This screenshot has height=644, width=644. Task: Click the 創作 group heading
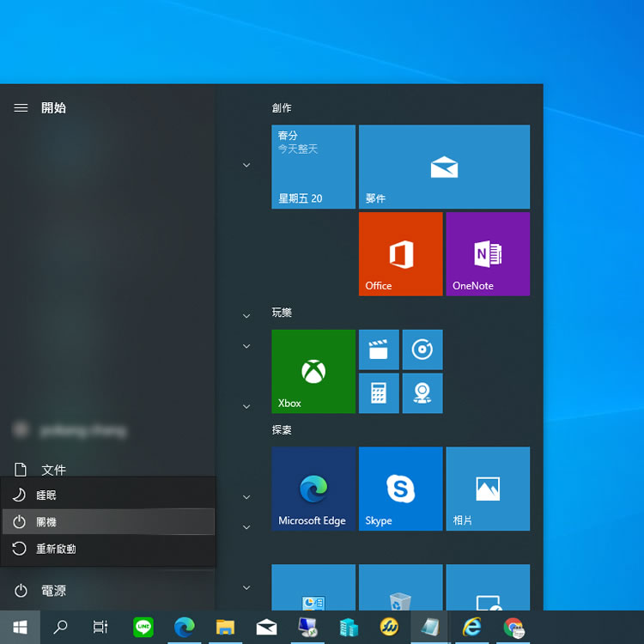pyautogui.click(x=282, y=107)
